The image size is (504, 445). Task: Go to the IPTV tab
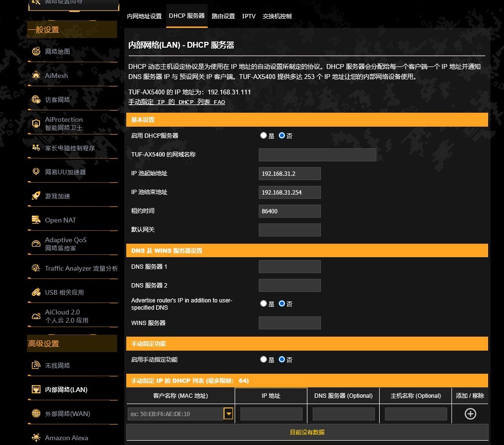click(x=249, y=16)
